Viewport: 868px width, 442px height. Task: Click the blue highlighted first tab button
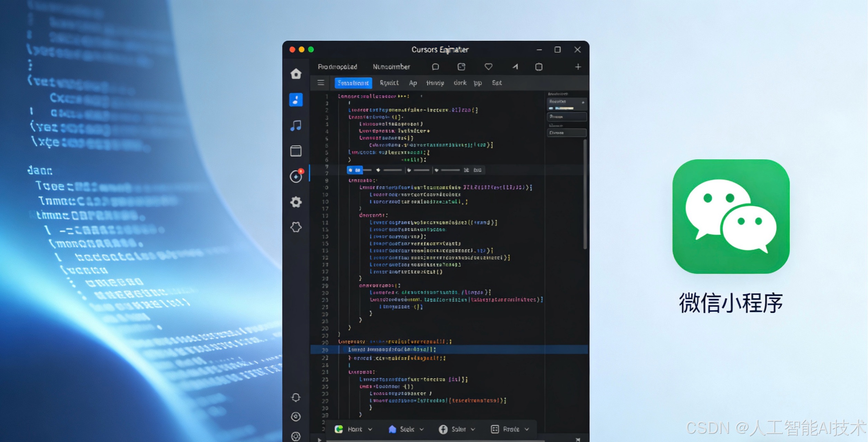pos(353,83)
